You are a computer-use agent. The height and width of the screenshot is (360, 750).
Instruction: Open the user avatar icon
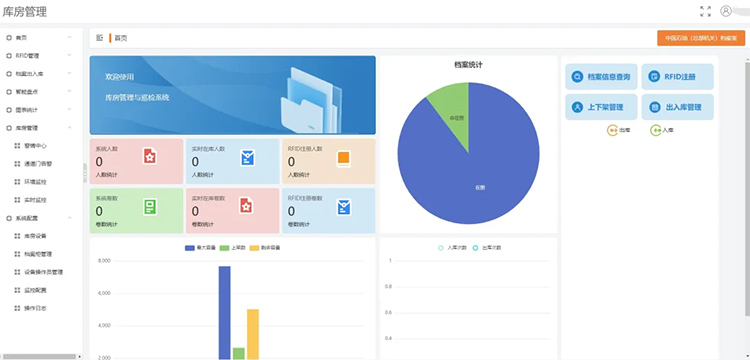pyautogui.click(x=726, y=11)
